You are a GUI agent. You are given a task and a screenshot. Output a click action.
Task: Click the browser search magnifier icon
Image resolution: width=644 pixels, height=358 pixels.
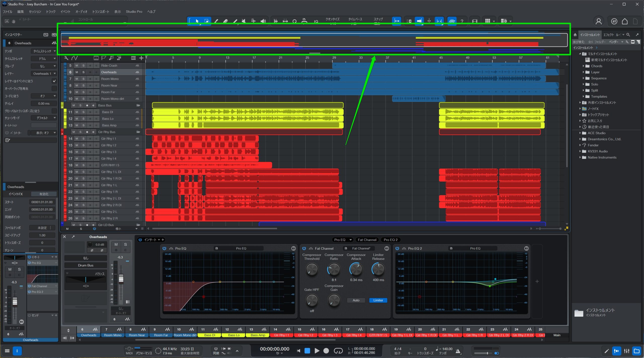pos(628,35)
